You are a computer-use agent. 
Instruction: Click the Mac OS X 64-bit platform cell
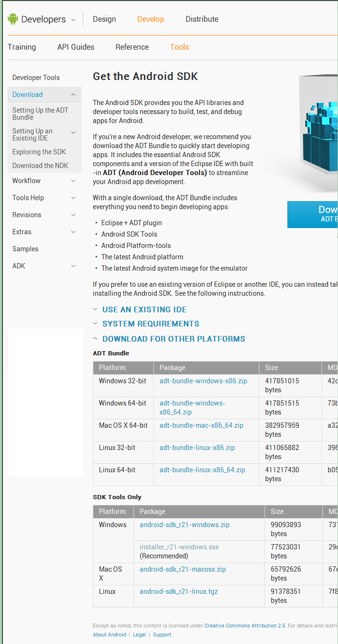pyautogui.click(x=123, y=430)
